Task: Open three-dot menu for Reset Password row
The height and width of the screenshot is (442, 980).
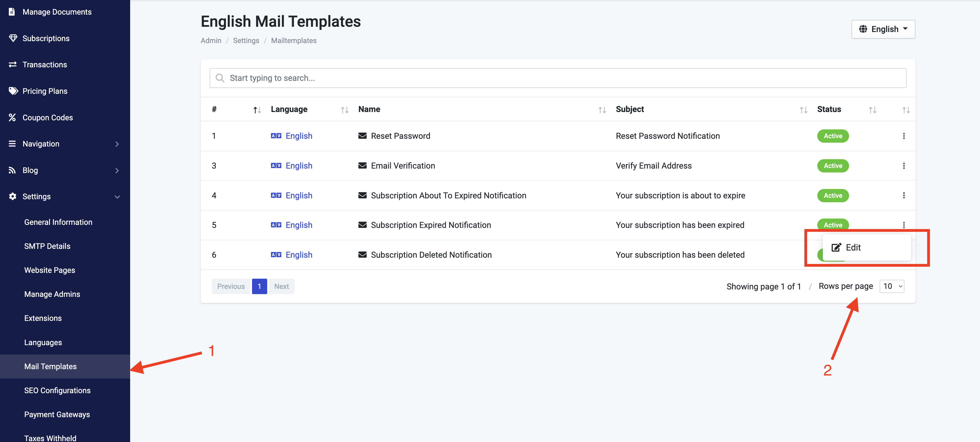Action: (x=904, y=136)
